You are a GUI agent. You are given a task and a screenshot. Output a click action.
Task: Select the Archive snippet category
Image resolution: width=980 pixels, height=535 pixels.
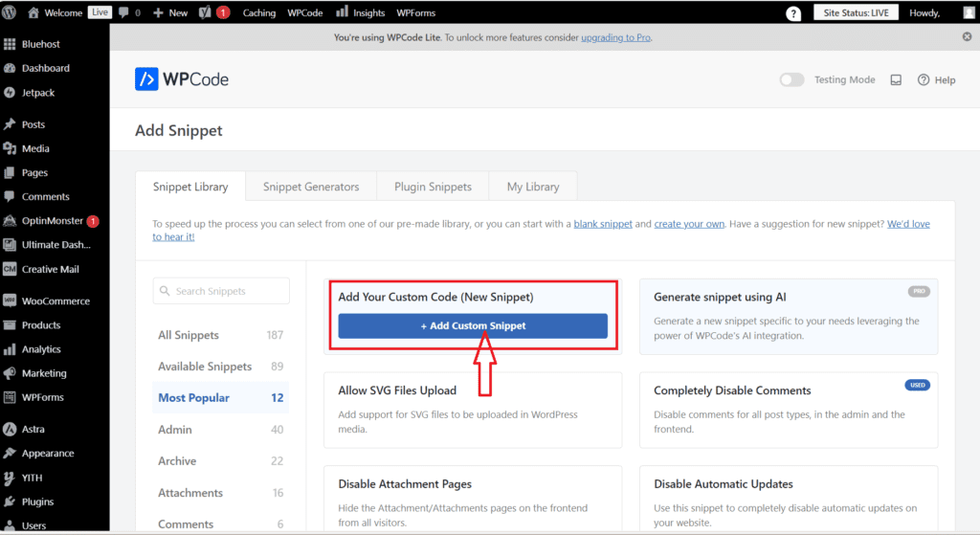pos(221,460)
